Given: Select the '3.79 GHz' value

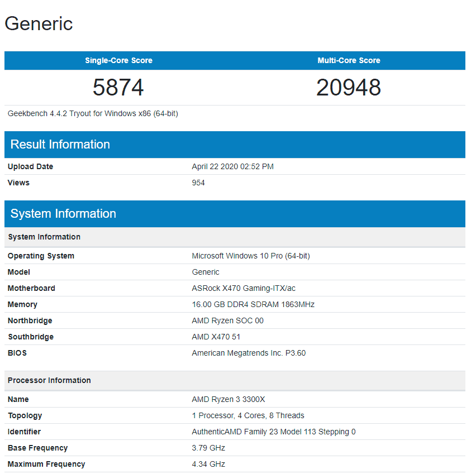Looking at the screenshot, I should [208, 448].
